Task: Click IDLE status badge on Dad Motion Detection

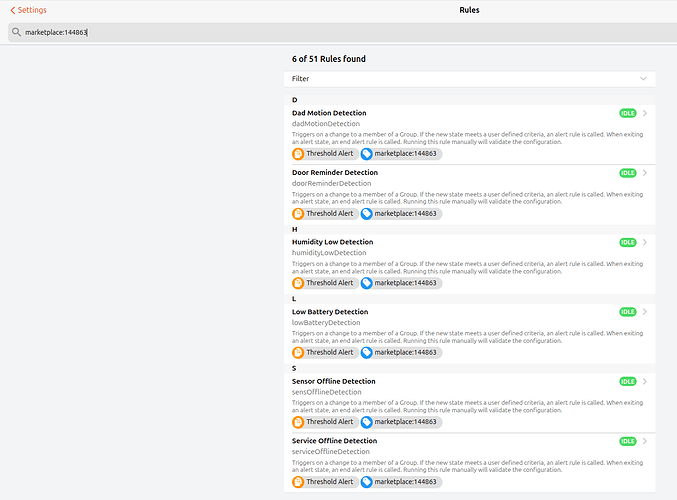Action: coord(627,113)
